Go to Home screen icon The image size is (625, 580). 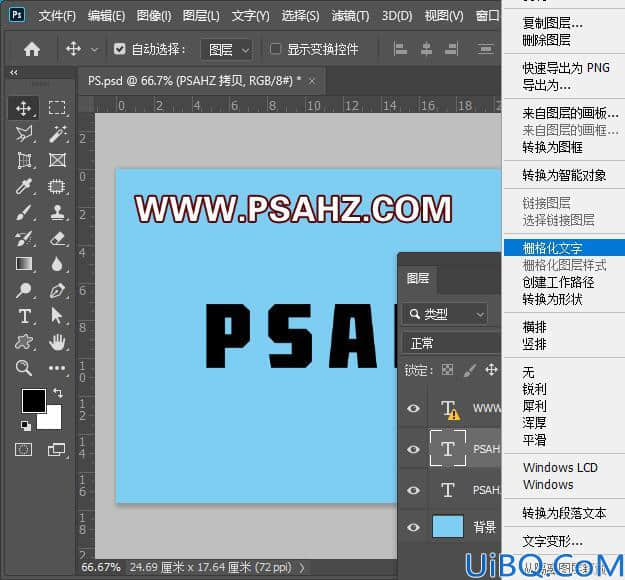pyautogui.click(x=32, y=49)
